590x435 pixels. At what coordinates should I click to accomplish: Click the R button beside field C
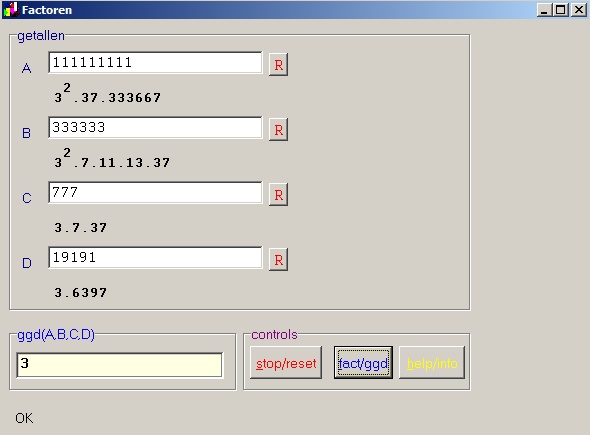pos(278,195)
